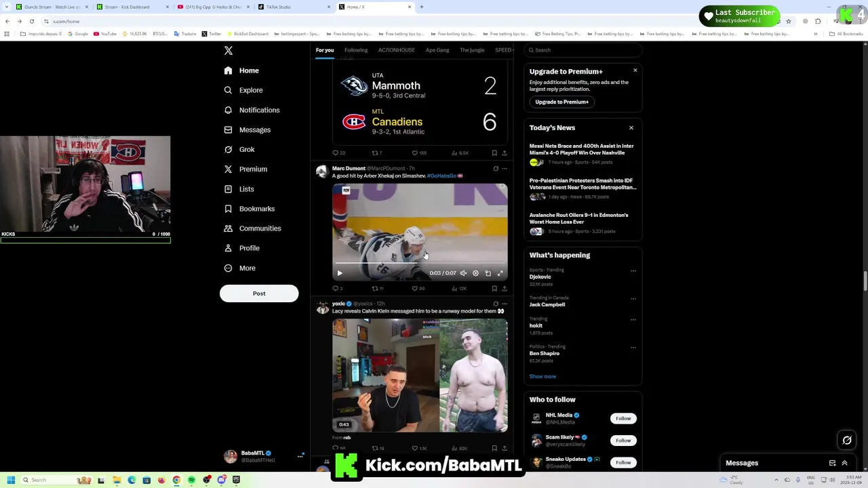Click the X logo above Home
868x488 pixels.
[229, 51]
